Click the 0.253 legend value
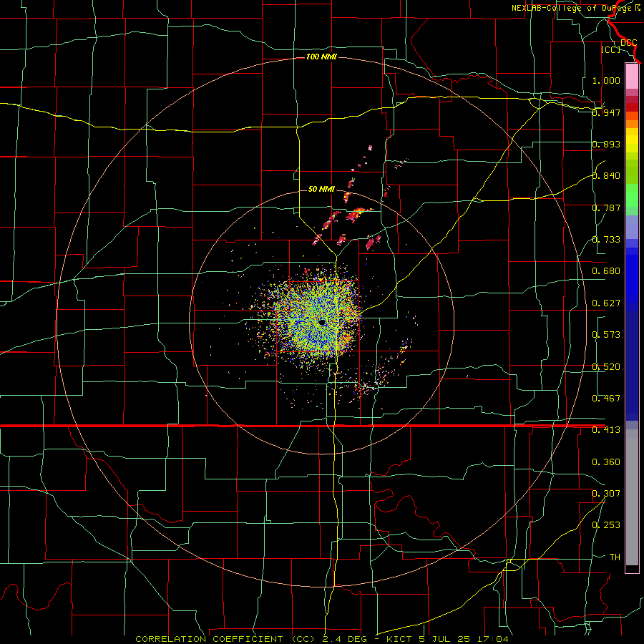Viewport: 644px width, 644px height. (606, 525)
